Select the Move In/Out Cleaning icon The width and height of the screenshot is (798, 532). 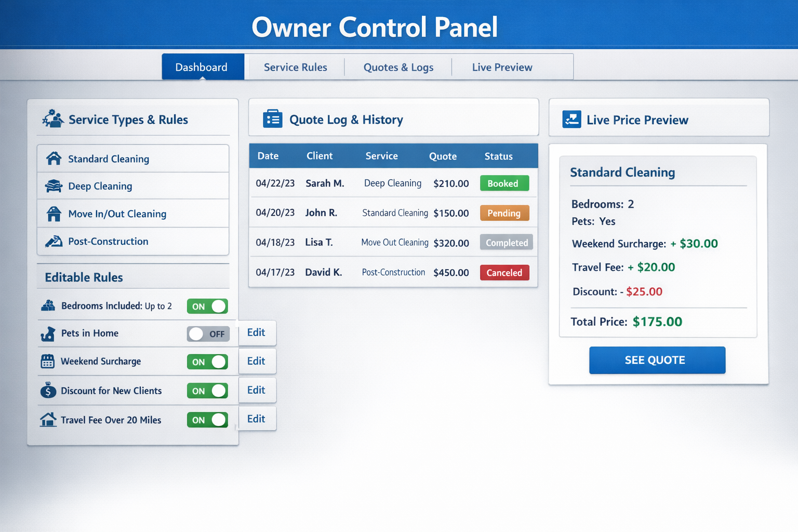[54, 214]
